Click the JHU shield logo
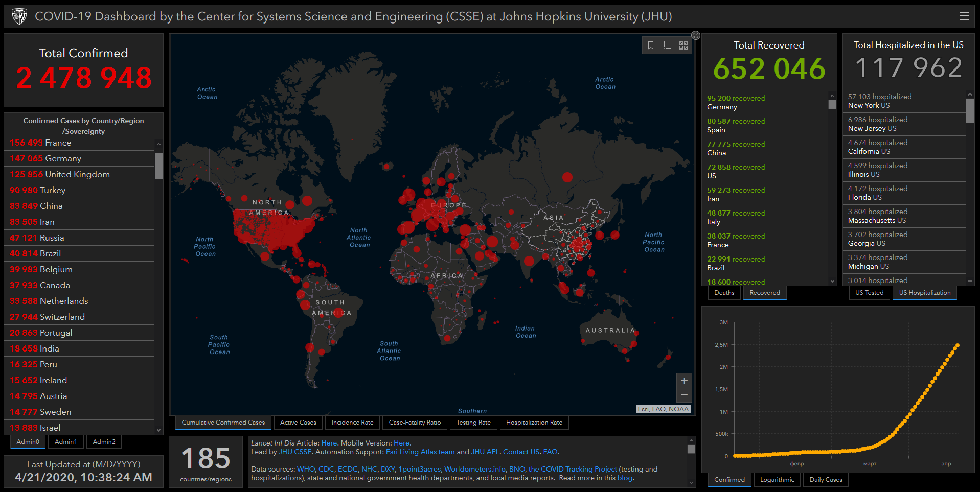 19,16
